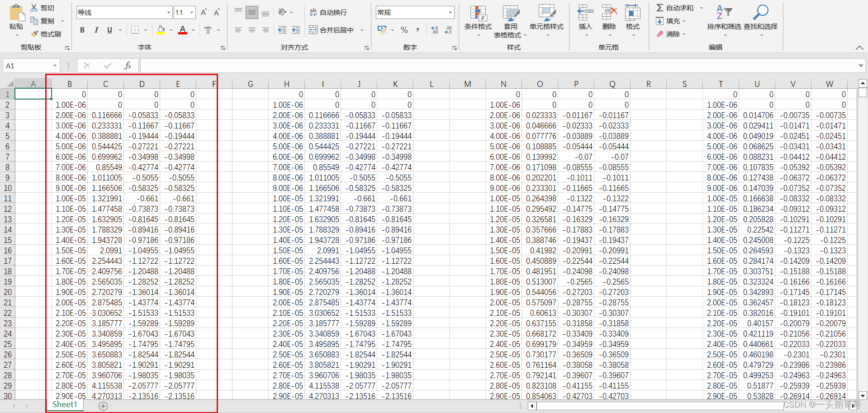Click the Paste (粘贴) clipboard icon

[x=17, y=13]
